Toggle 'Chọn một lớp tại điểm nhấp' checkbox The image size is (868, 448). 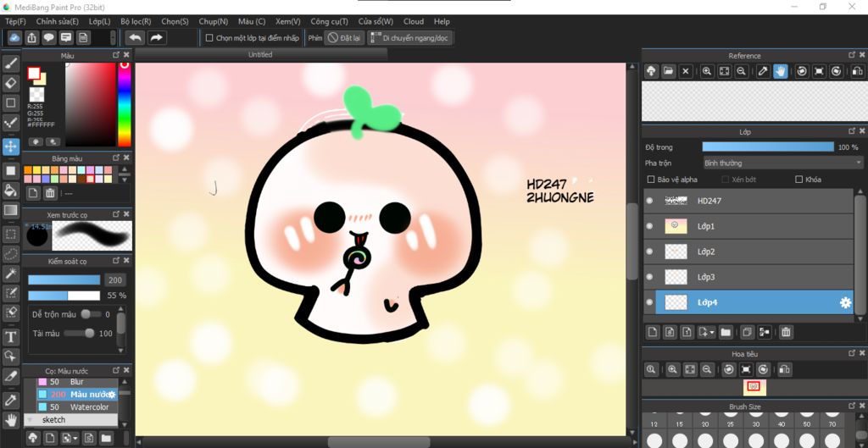209,38
